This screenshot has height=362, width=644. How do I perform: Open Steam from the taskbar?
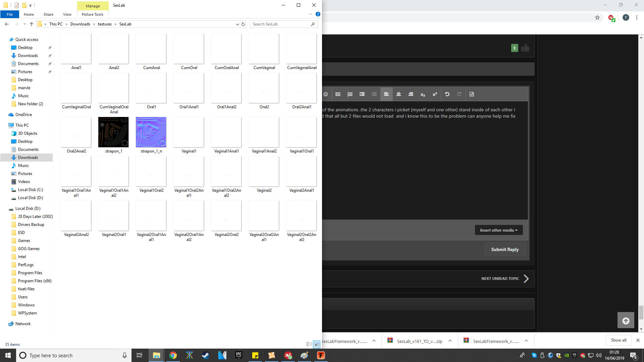point(206,355)
